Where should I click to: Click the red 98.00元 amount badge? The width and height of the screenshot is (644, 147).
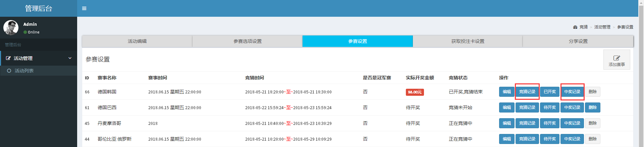tap(415, 92)
